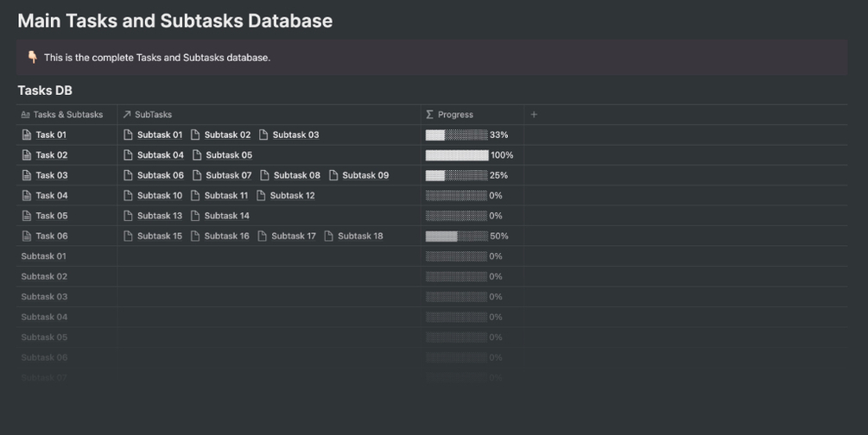The width and height of the screenshot is (868, 435).
Task: Open the Subtask 11 relation link
Action: tap(226, 196)
